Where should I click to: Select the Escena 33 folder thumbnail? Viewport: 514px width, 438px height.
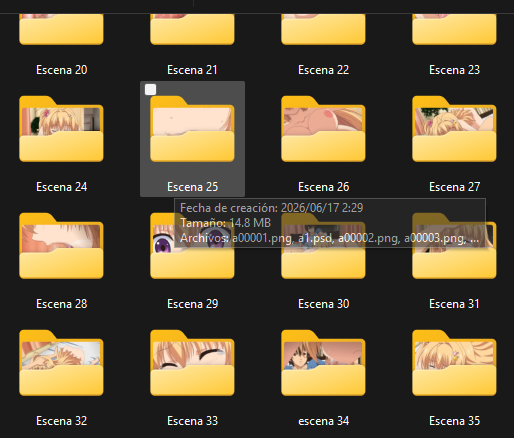pos(192,363)
